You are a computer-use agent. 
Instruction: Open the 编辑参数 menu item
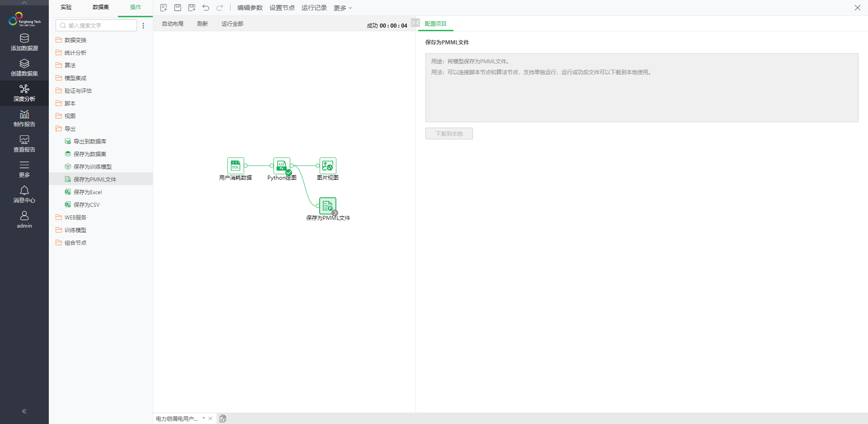click(x=250, y=8)
